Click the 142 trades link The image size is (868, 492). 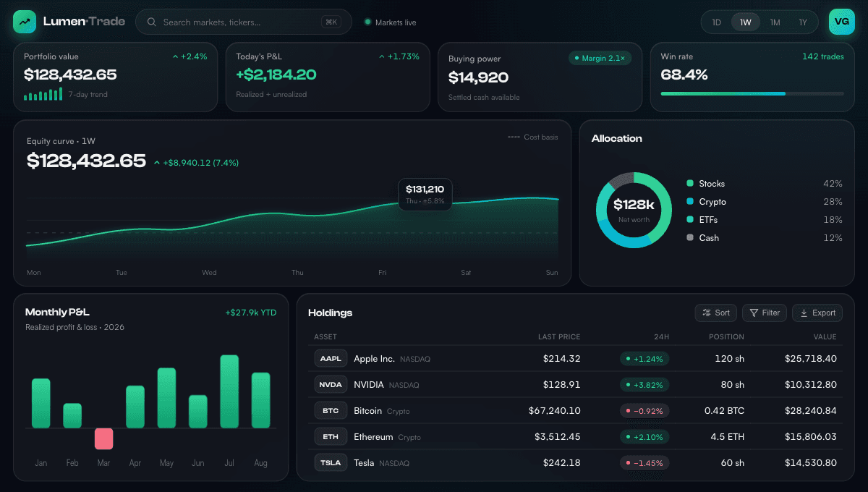(x=823, y=56)
